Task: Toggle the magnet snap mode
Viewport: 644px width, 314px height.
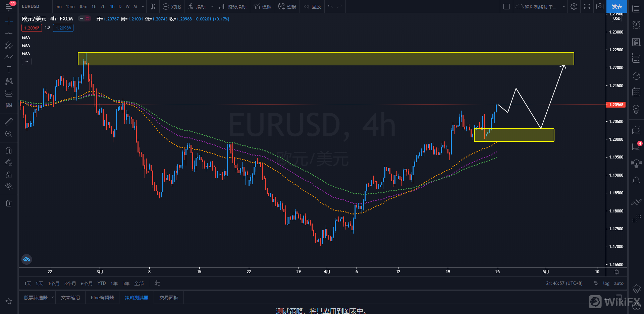Action: pyautogui.click(x=9, y=150)
